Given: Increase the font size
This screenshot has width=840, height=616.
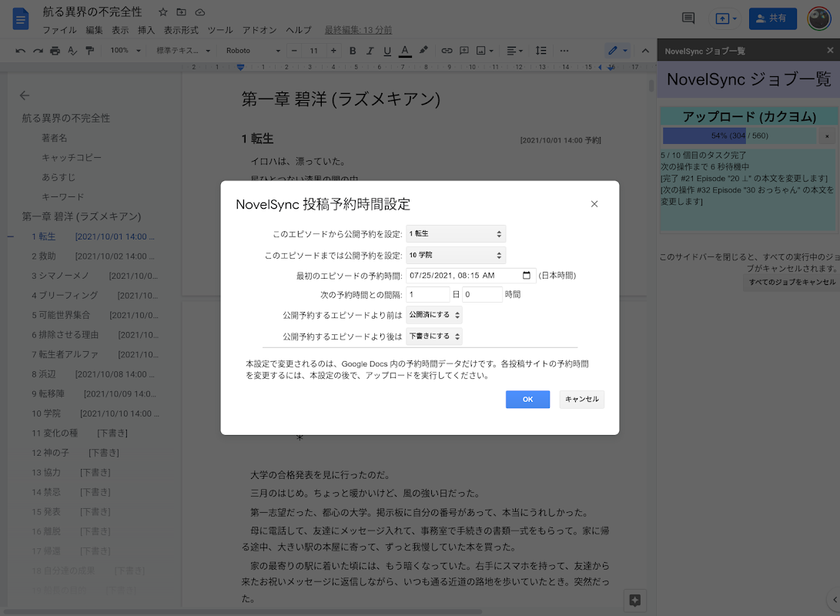Looking at the screenshot, I should coord(333,51).
